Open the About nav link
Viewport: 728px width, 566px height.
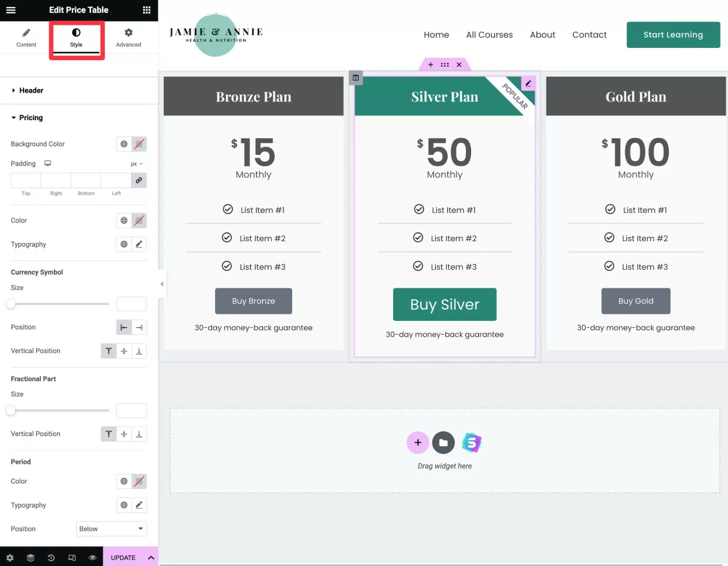point(542,35)
